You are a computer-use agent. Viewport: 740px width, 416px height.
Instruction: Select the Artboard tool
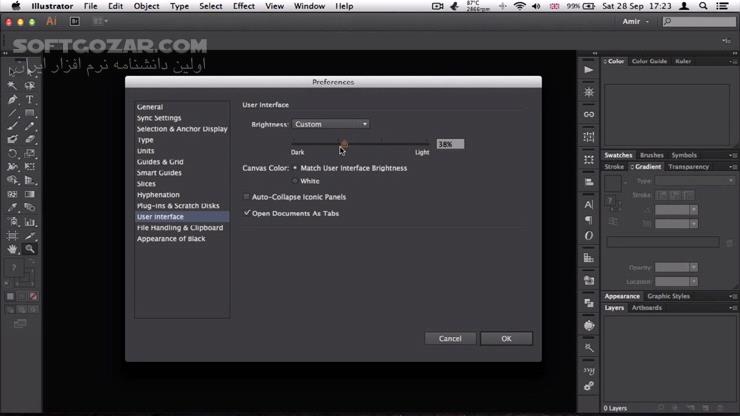click(12, 235)
